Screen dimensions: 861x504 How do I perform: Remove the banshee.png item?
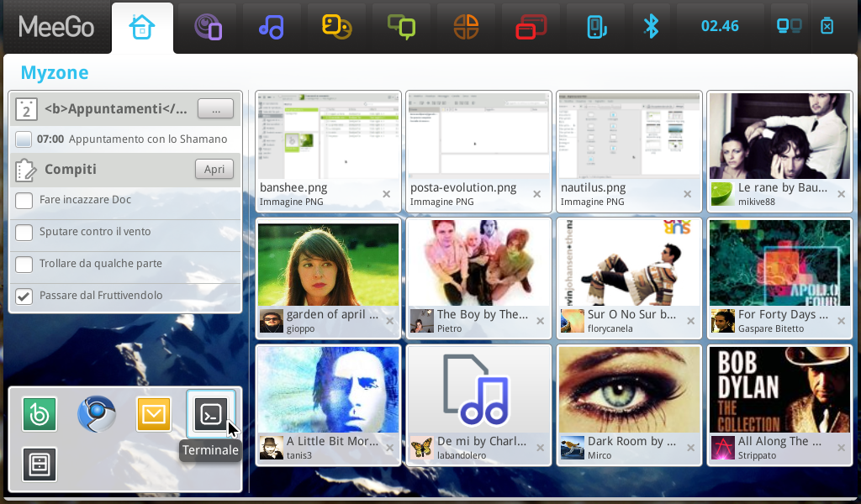coord(387,194)
